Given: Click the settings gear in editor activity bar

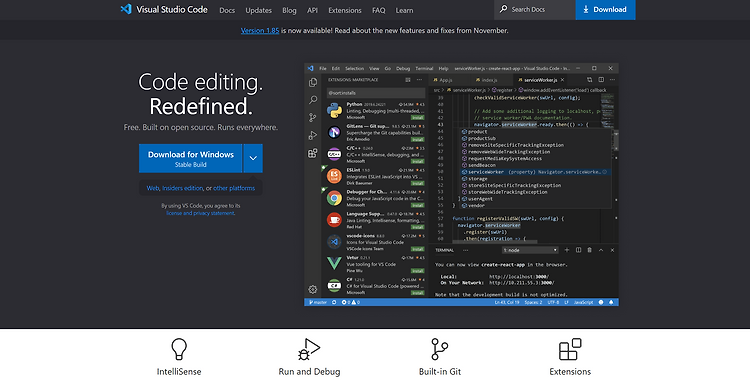Looking at the screenshot, I should coord(313,289).
